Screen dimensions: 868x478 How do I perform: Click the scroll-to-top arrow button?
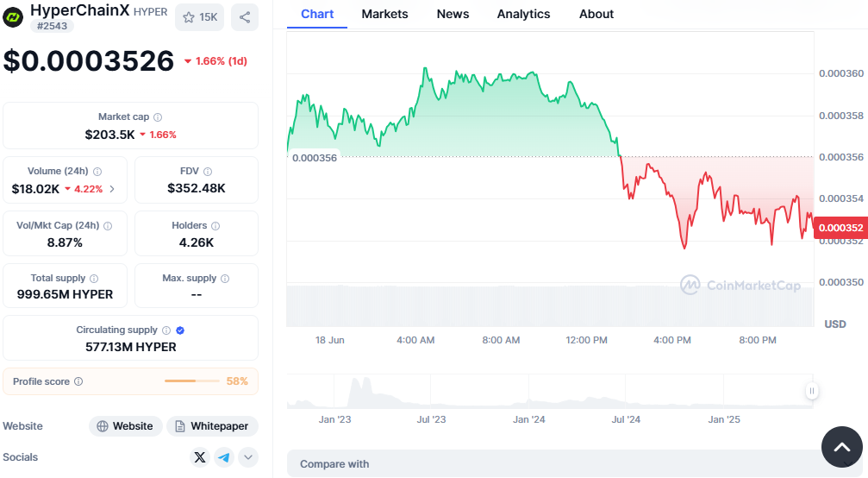[842, 447]
